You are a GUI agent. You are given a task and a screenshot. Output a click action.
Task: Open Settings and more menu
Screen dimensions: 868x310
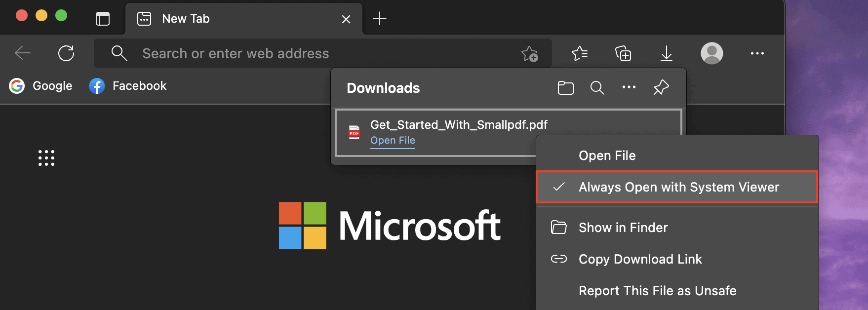coord(757,53)
